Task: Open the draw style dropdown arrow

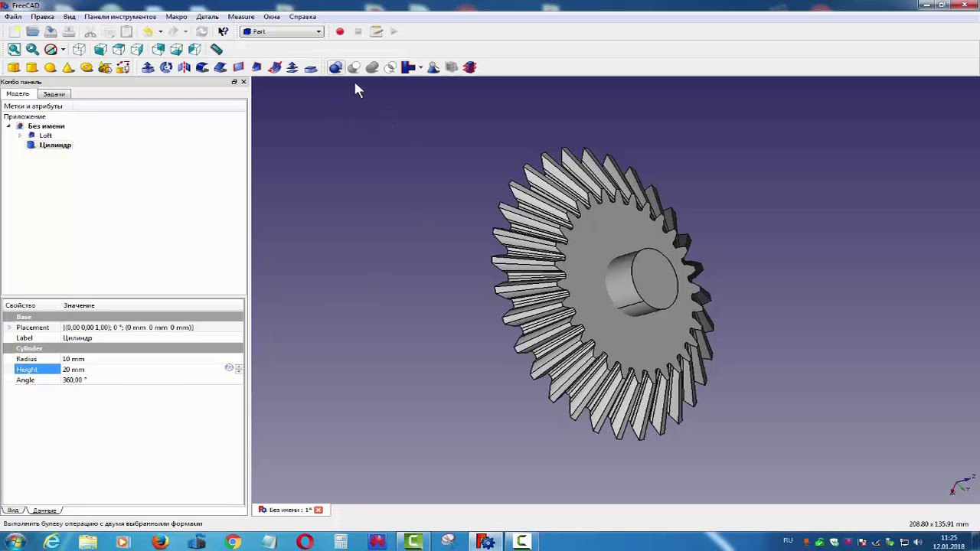Action: (63, 50)
